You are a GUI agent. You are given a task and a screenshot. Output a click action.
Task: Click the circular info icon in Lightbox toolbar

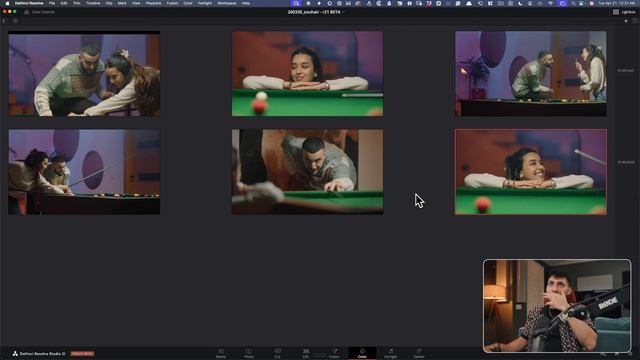[15, 21]
